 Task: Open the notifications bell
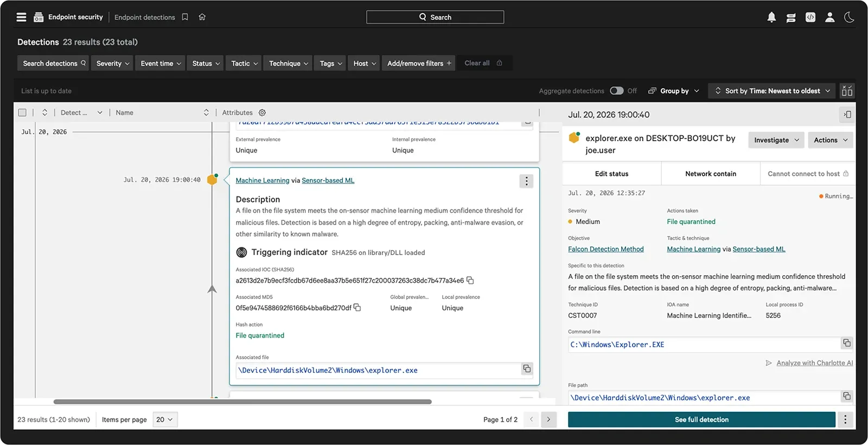(771, 17)
